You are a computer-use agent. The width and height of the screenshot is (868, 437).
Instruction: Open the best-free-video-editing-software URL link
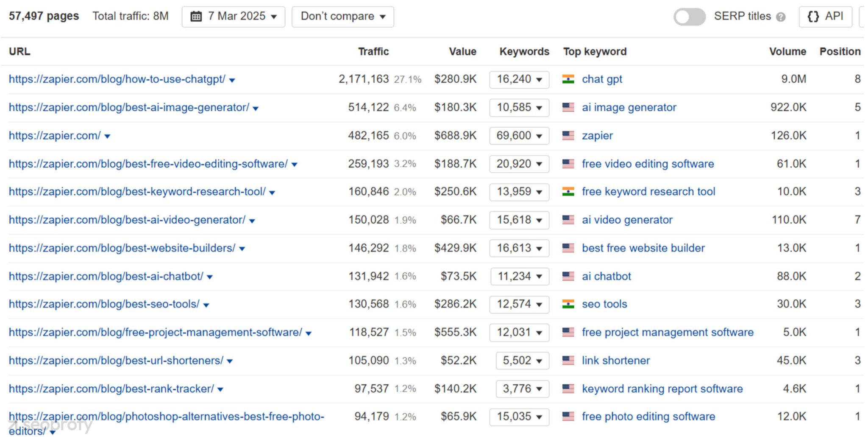(x=148, y=164)
